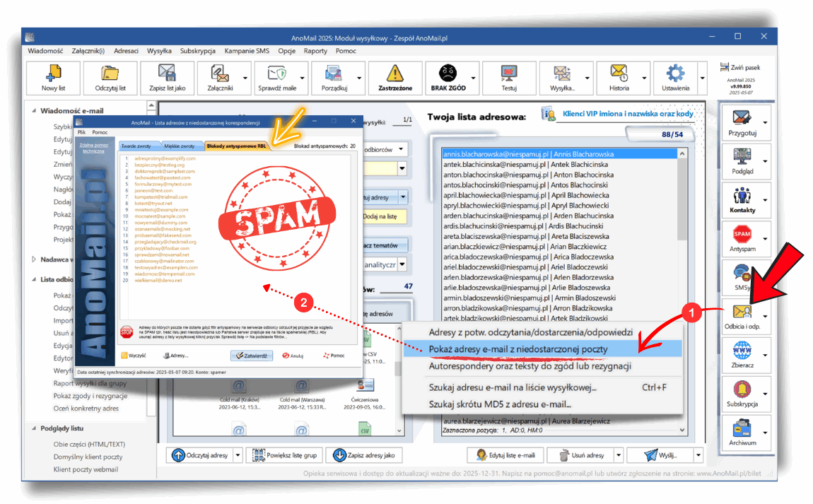
Task: Expand the arrow next to Usuń adresy
Action: [619, 455]
